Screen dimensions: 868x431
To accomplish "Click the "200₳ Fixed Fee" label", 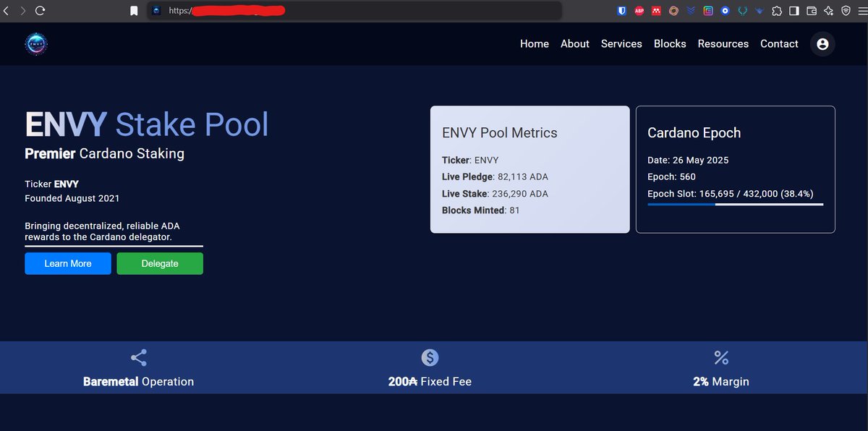I will tap(430, 381).
